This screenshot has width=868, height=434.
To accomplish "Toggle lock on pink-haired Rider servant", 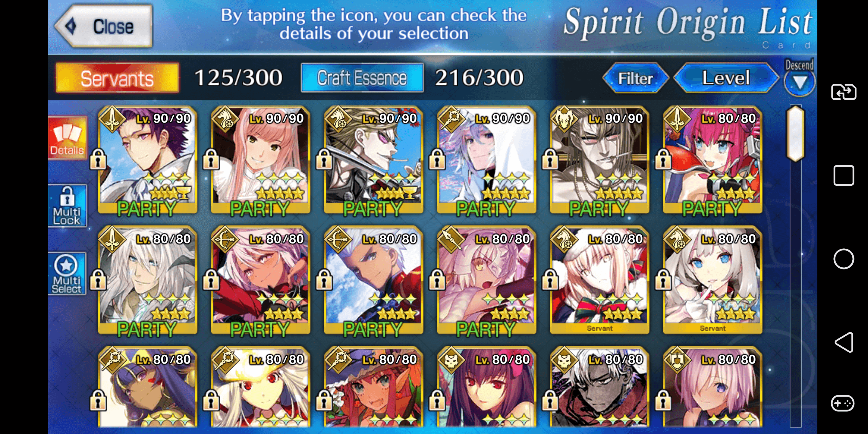I will point(211,159).
